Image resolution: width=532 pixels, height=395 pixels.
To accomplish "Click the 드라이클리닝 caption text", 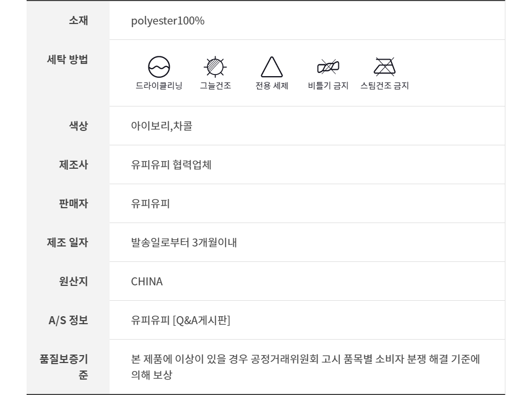I will coord(159,86).
